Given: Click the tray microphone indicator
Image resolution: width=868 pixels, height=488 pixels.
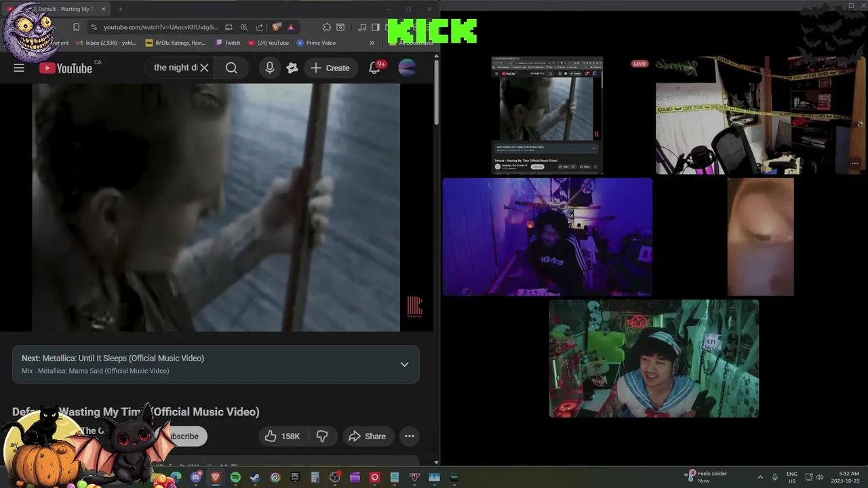Looking at the screenshot, I should (774, 477).
